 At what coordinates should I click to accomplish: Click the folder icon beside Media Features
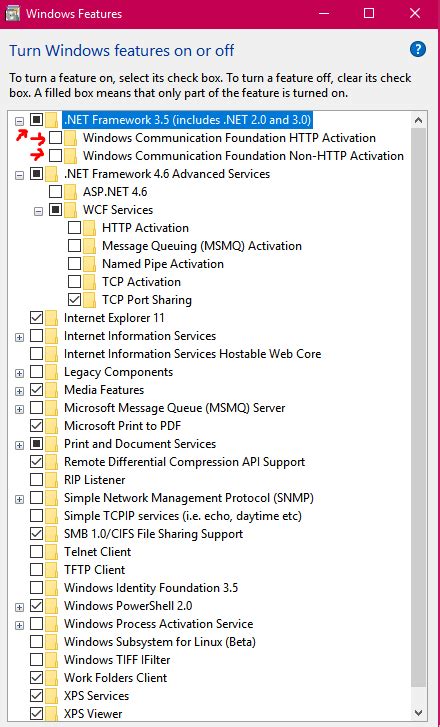(51, 390)
